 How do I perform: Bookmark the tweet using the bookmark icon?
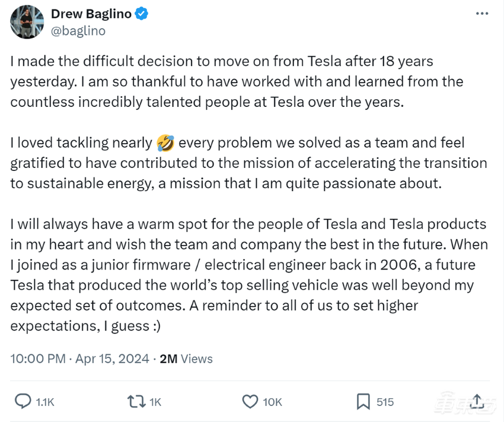(x=363, y=402)
